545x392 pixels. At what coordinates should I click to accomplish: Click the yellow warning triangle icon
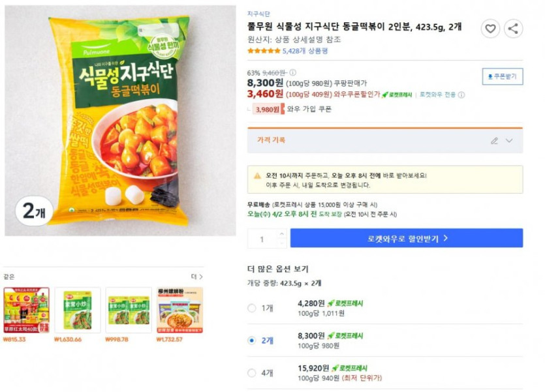258,175
